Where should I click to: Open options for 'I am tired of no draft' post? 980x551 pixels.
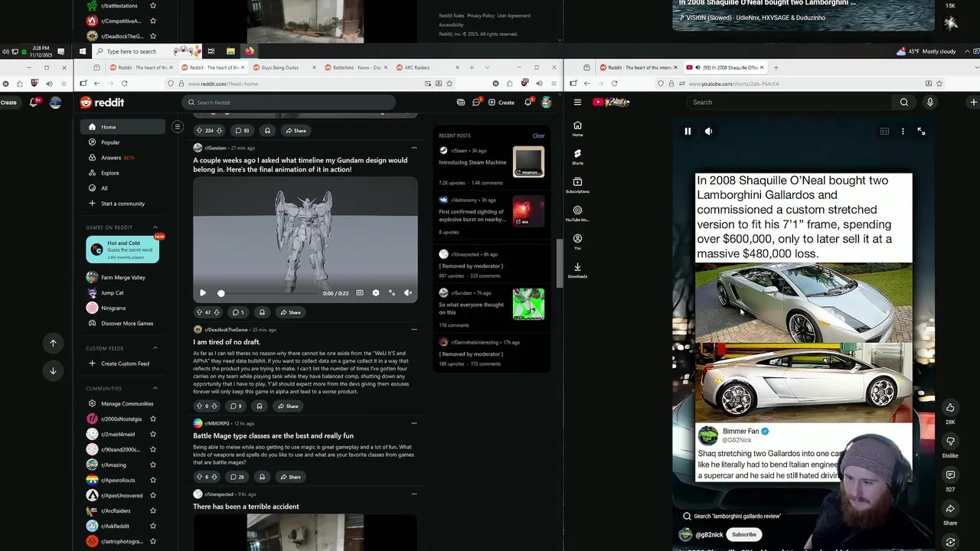tap(414, 330)
